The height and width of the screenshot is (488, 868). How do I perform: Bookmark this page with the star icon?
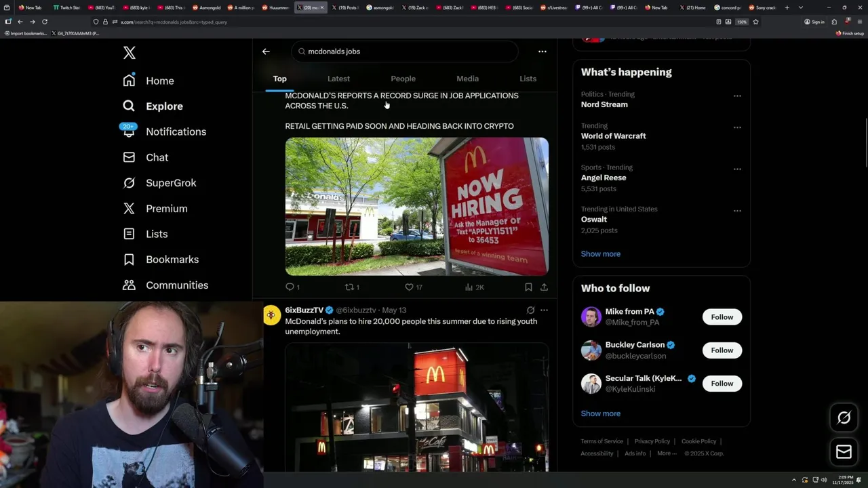(755, 22)
